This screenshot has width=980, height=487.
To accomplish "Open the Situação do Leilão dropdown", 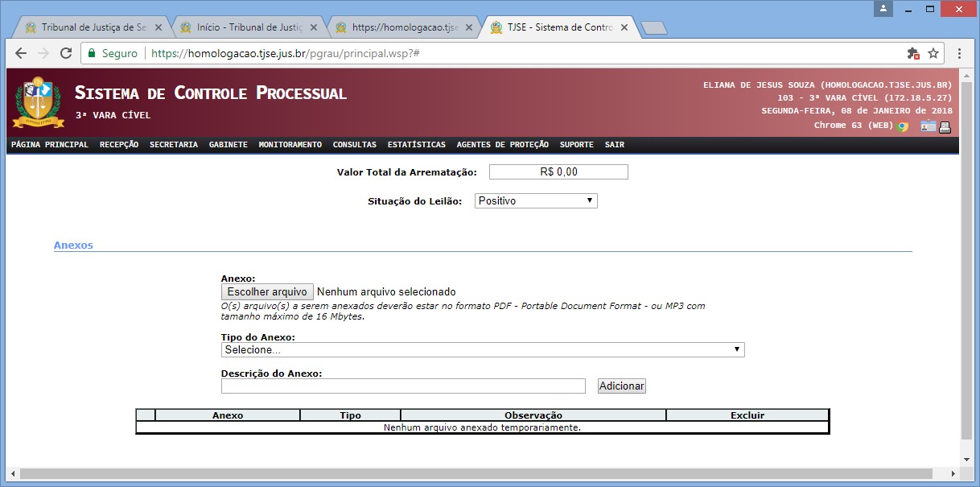I will (536, 200).
